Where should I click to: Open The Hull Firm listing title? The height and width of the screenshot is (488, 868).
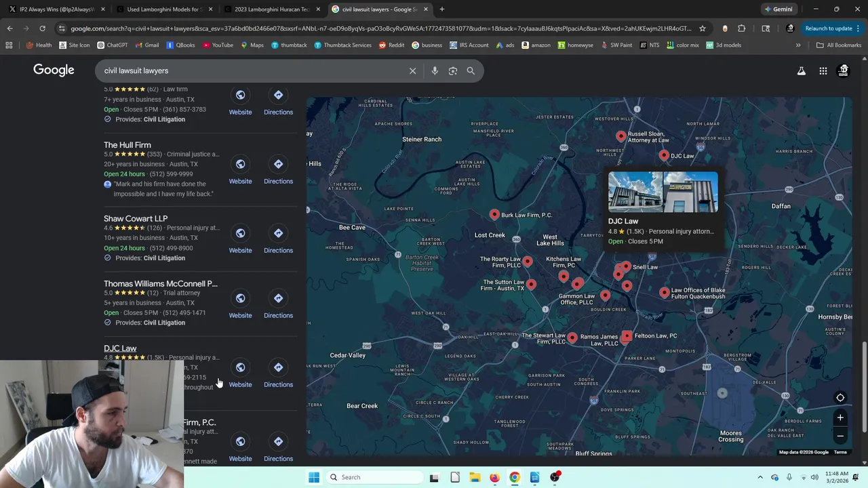pos(127,145)
